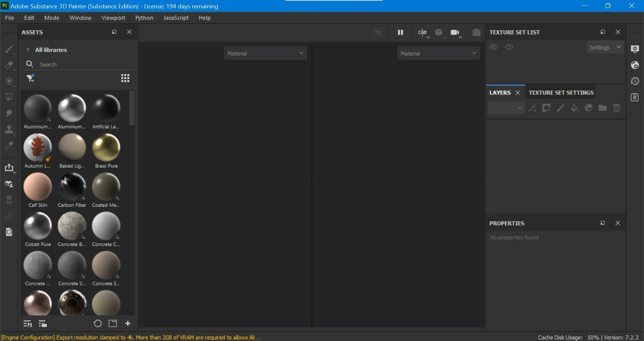Open Display settings panel on right sidebar
Image resolution: width=644 pixels, height=341 pixels.
coord(635,49)
